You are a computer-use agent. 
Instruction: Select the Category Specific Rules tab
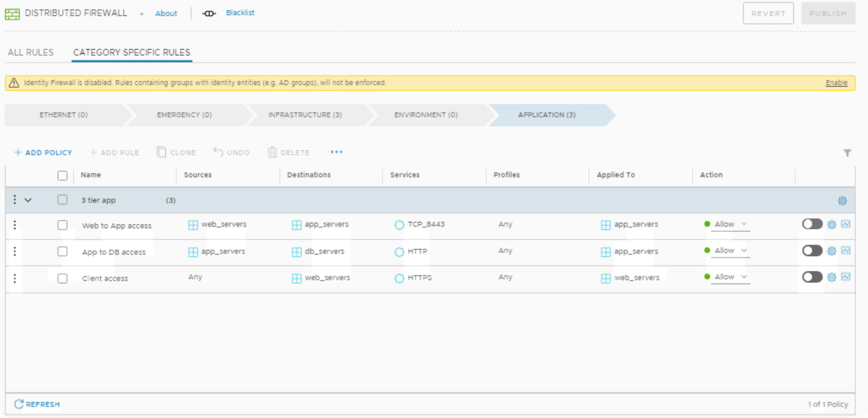(132, 53)
